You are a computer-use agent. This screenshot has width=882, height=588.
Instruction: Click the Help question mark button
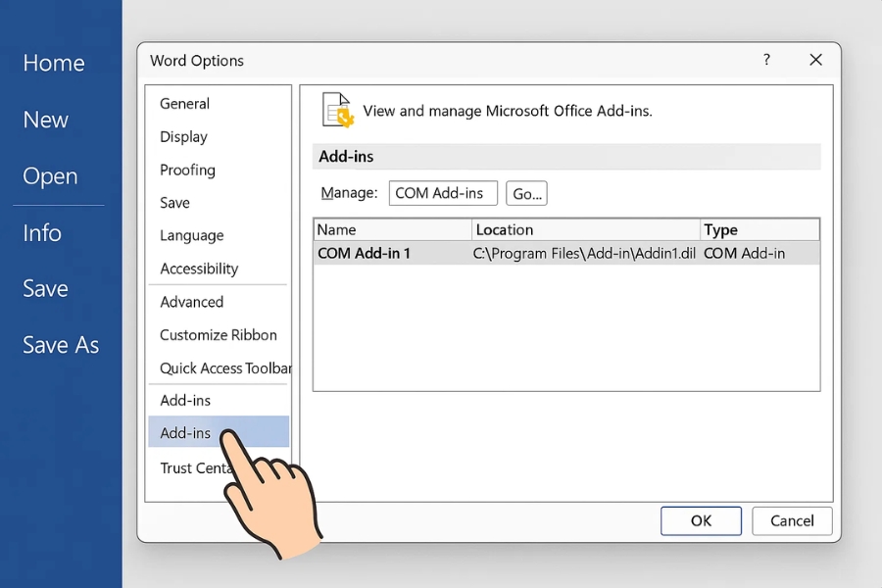766,60
